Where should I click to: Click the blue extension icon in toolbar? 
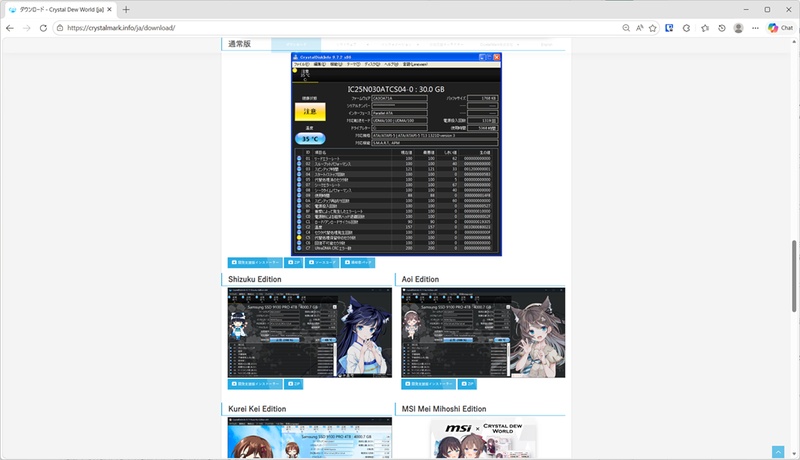[x=669, y=28]
